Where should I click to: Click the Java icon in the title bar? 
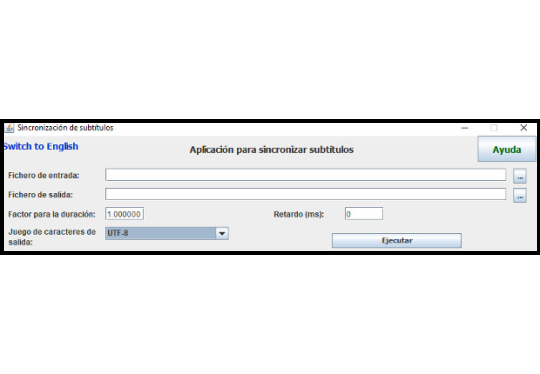(9, 128)
